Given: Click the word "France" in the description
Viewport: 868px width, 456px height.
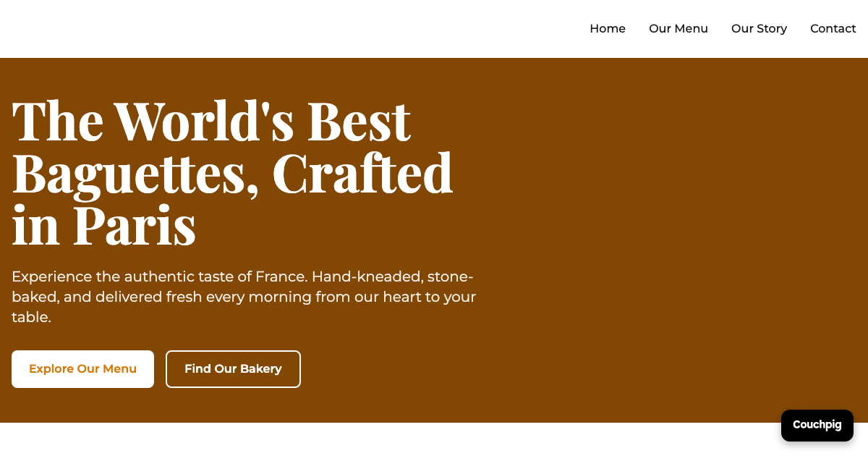Looking at the screenshot, I should [281, 276].
